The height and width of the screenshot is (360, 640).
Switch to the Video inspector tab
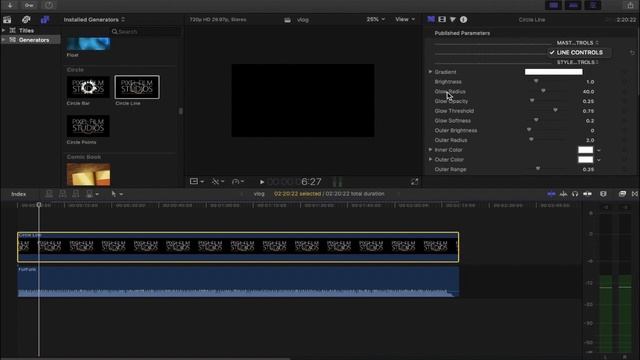point(442,19)
